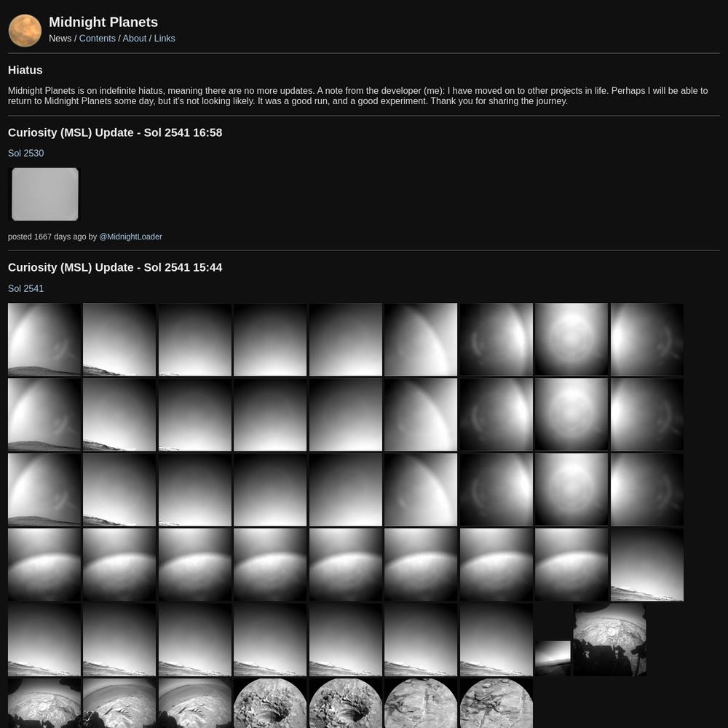Open the small cropped horizon thumbnail
This screenshot has height=728, width=728.
pyautogui.click(x=553, y=658)
